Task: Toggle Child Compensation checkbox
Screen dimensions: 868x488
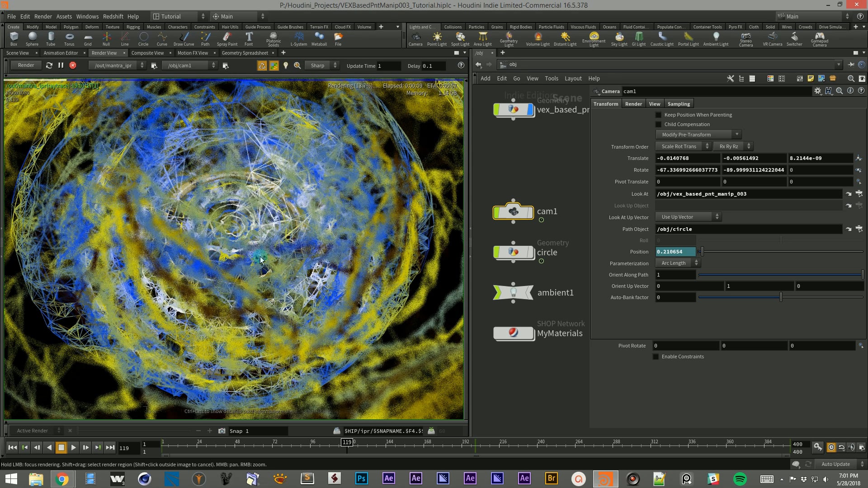Action: click(x=658, y=124)
